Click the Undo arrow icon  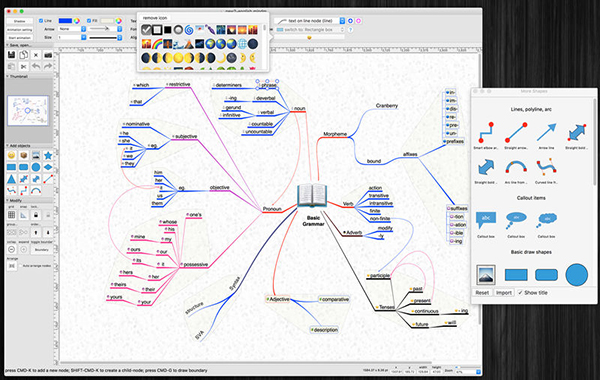point(36,67)
